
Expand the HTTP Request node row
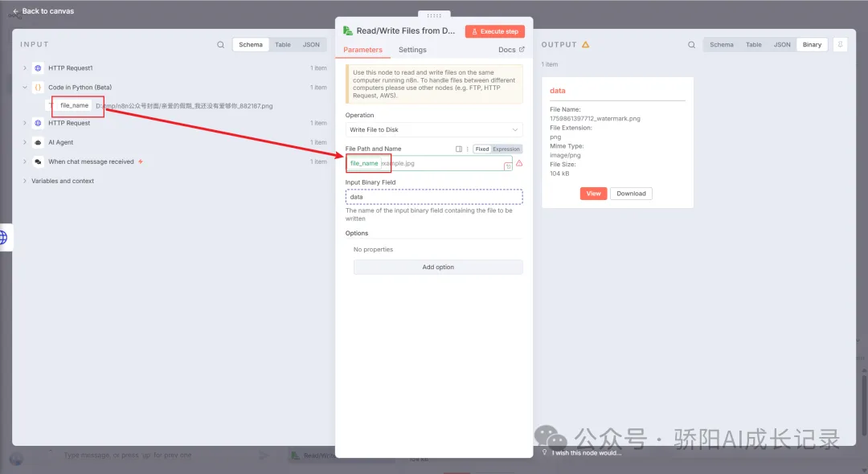(x=25, y=123)
